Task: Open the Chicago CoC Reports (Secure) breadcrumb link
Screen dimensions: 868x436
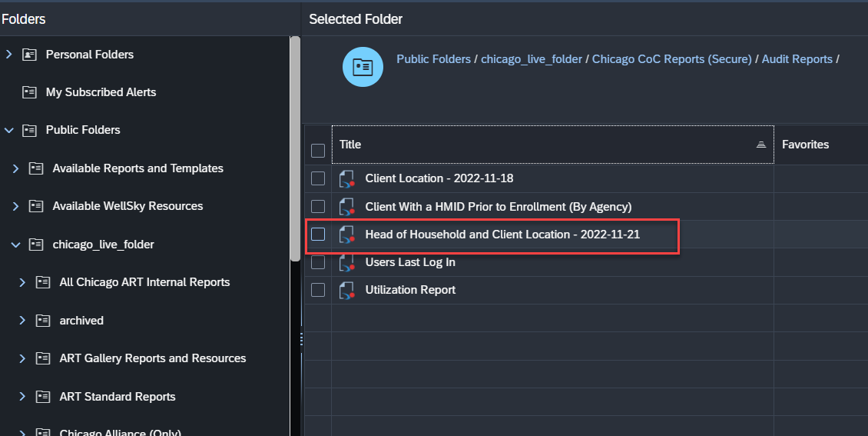Action: [x=671, y=59]
